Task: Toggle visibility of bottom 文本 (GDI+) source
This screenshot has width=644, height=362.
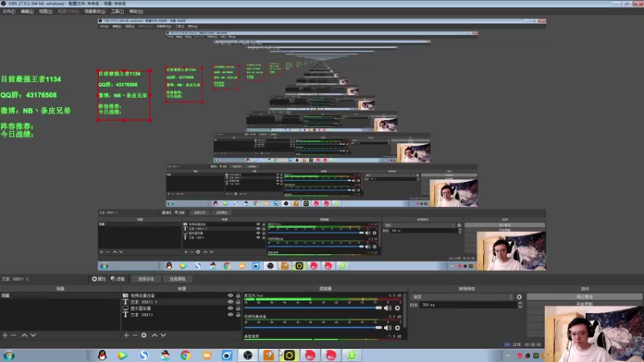Action: (x=230, y=315)
